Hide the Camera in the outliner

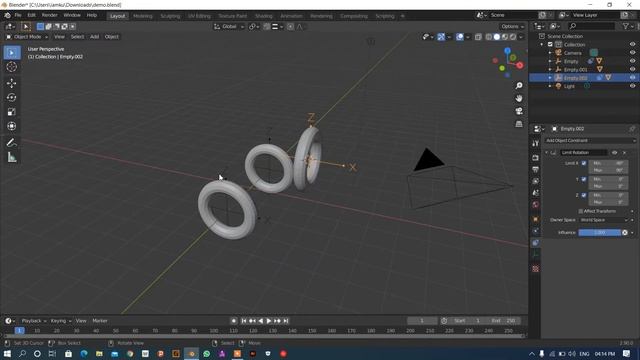[632, 53]
